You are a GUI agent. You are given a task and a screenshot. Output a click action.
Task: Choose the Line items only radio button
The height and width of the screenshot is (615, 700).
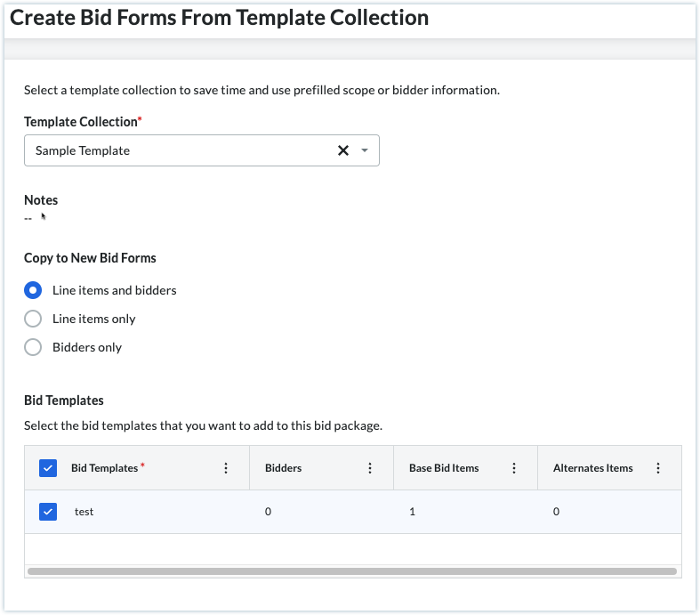(x=33, y=319)
